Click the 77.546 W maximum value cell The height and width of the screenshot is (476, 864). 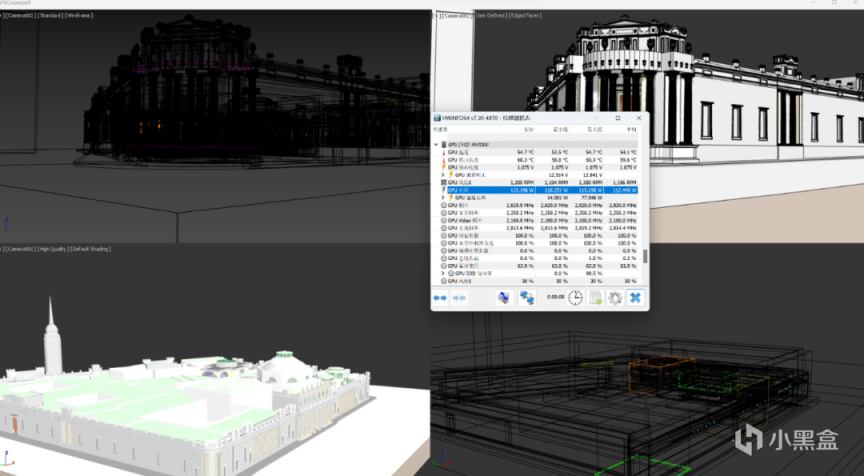(592, 197)
